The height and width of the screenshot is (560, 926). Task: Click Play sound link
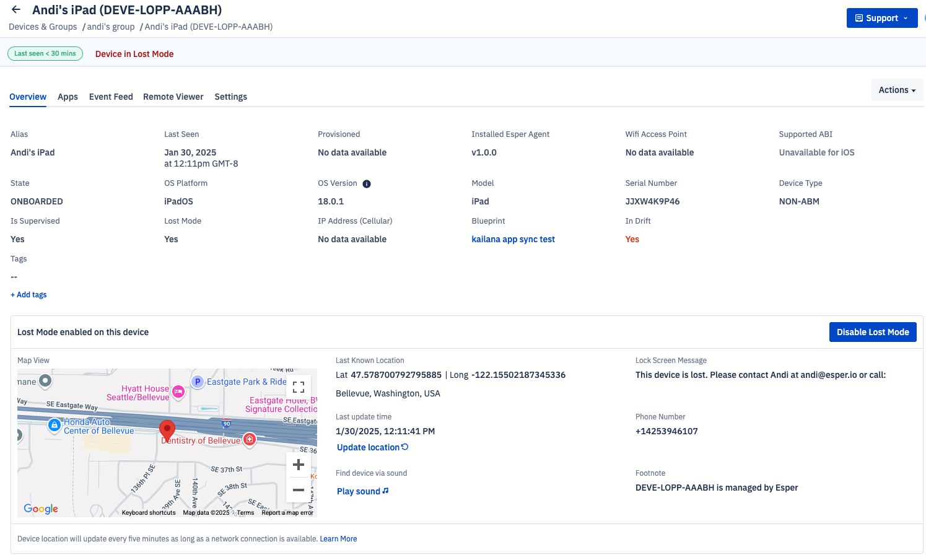pos(363,491)
